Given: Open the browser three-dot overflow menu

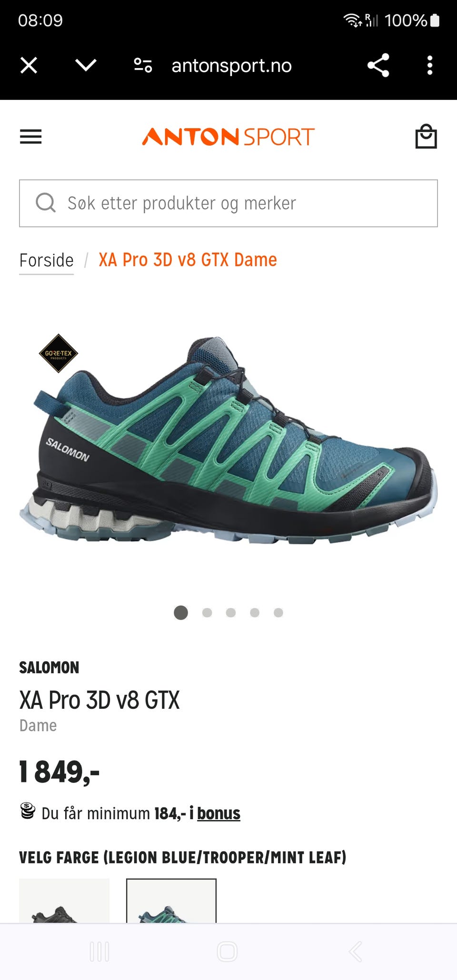Looking at the screenshot, I should [x=430, y=65].
